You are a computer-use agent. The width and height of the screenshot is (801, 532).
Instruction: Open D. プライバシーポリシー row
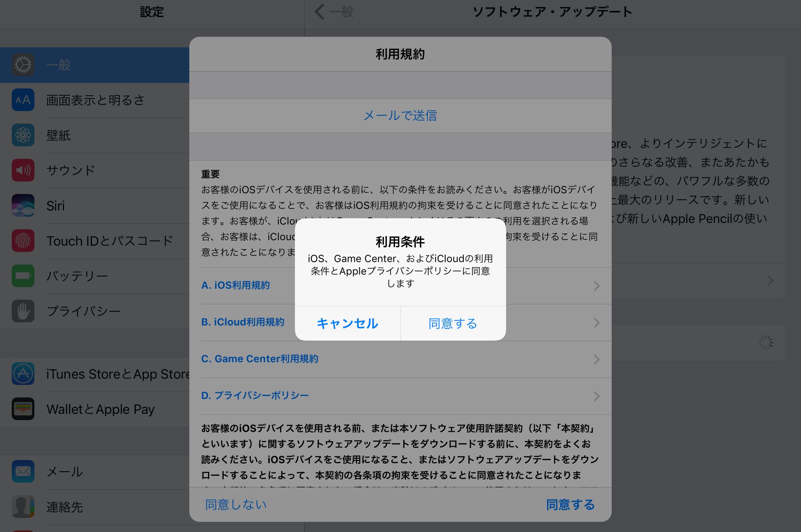tap(400, 396)
